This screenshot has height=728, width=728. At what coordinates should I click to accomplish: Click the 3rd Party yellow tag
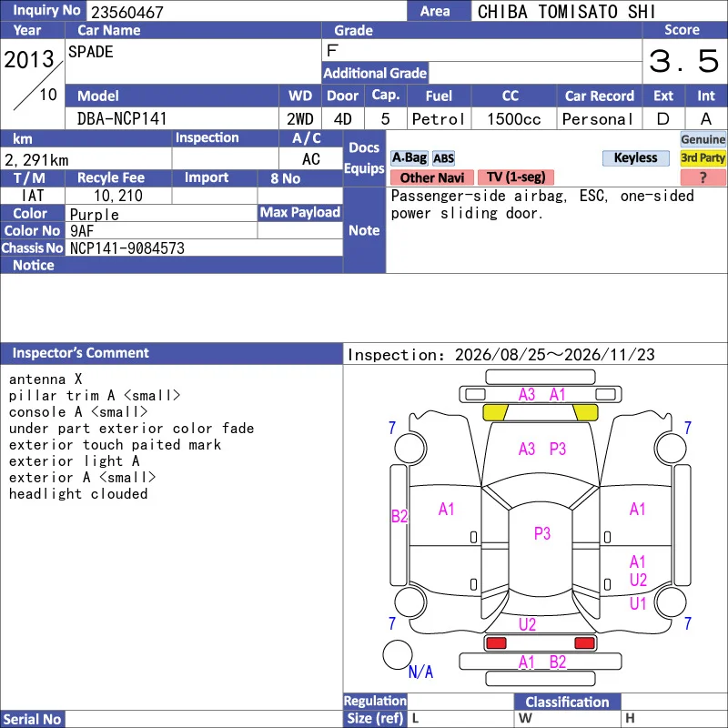[x=703, y=157]
